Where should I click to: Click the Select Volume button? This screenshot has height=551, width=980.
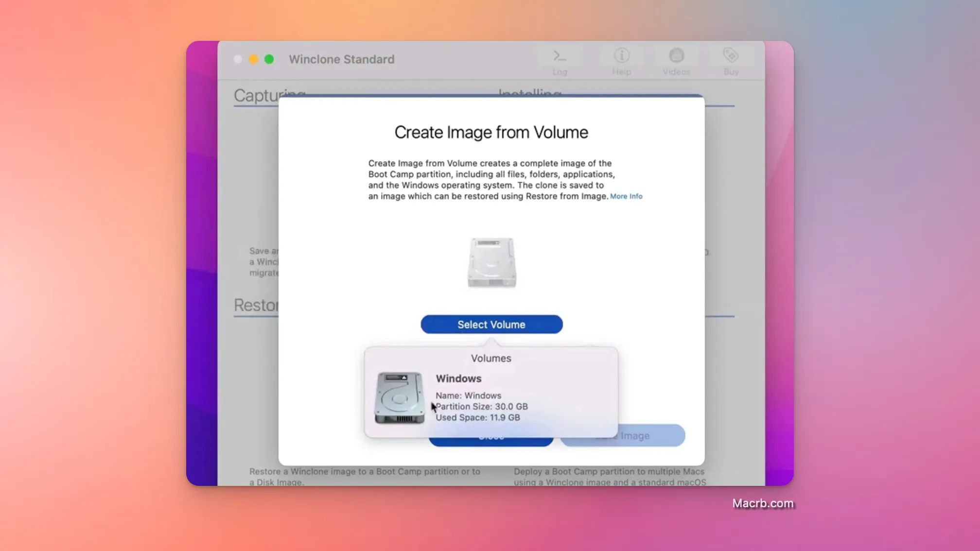pos(491,324)
